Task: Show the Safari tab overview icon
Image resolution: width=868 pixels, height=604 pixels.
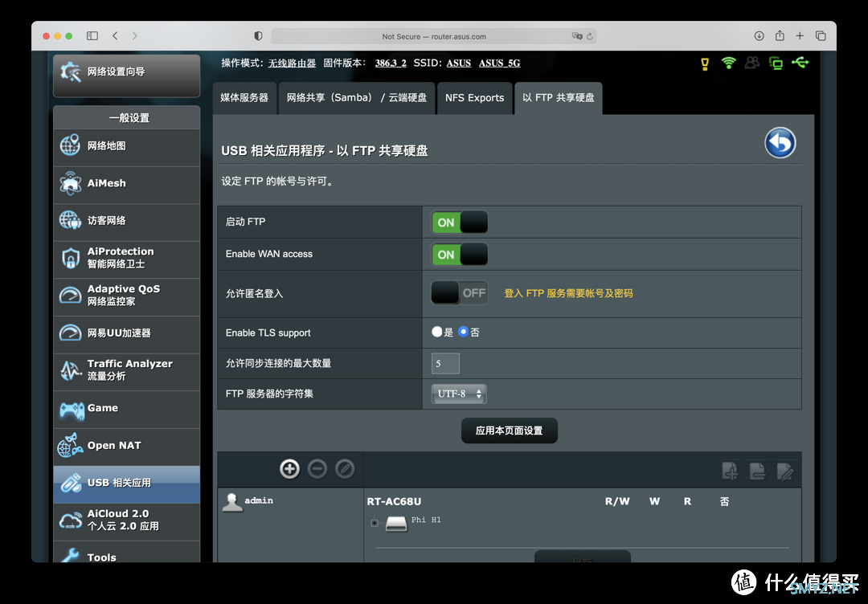Action: [821, 36]
